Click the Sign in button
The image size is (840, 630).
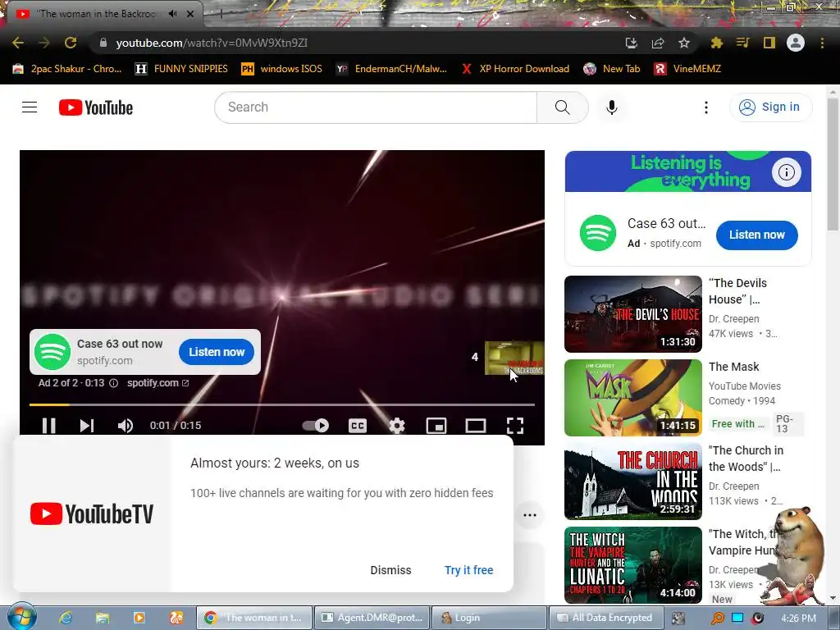770,107
